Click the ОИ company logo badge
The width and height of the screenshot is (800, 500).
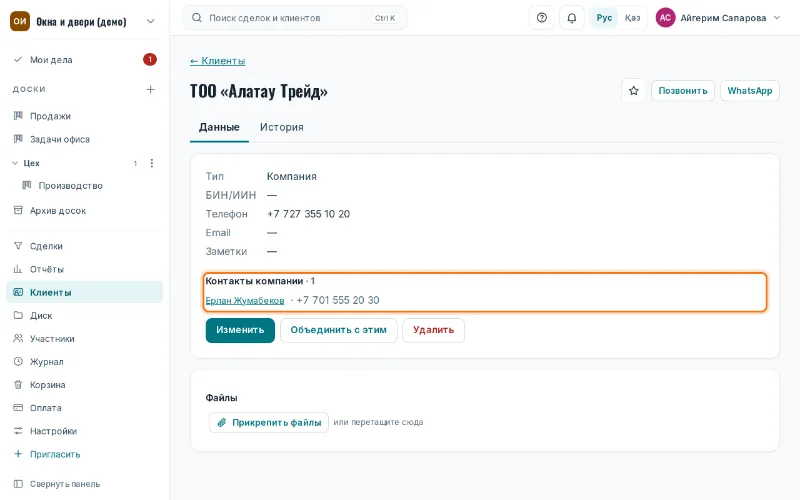[x=20, y=21]
